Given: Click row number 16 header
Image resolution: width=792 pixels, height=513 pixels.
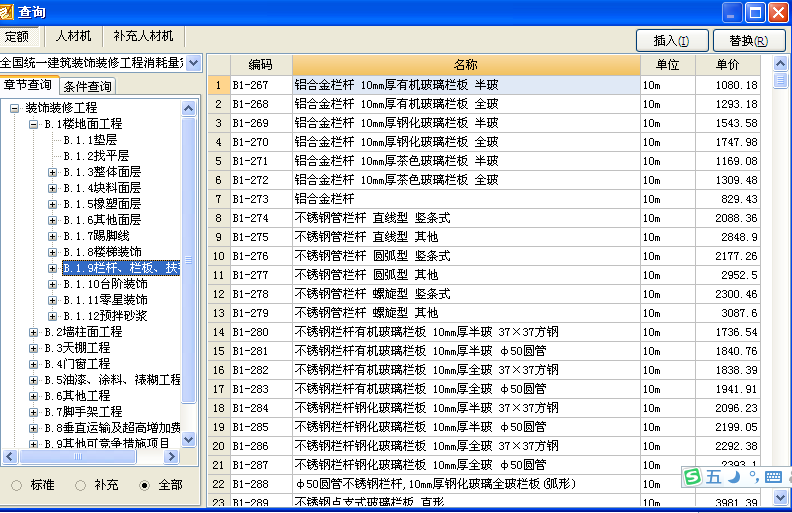Looking at the screenshot, I should pyautogui.click(x=219, y=370).
